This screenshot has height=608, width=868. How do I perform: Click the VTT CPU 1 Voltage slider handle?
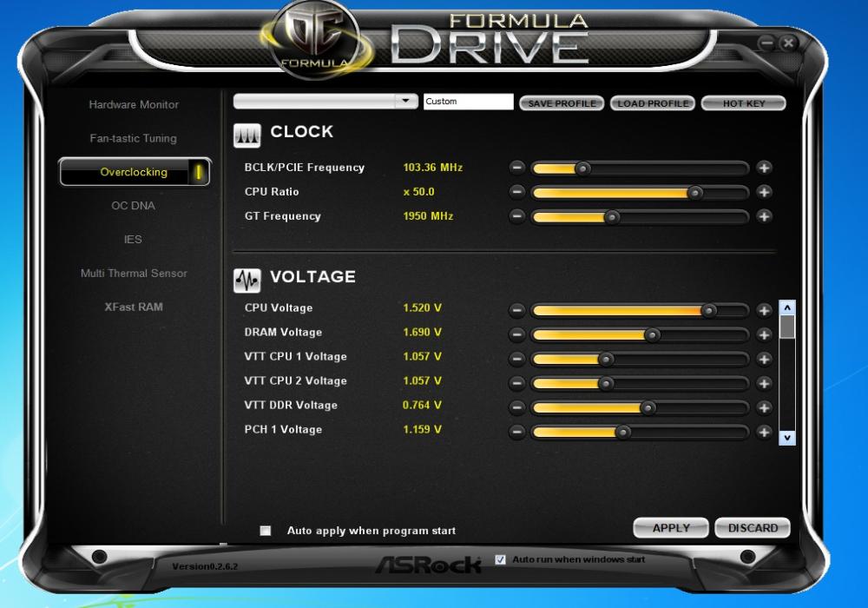(606, 360)
